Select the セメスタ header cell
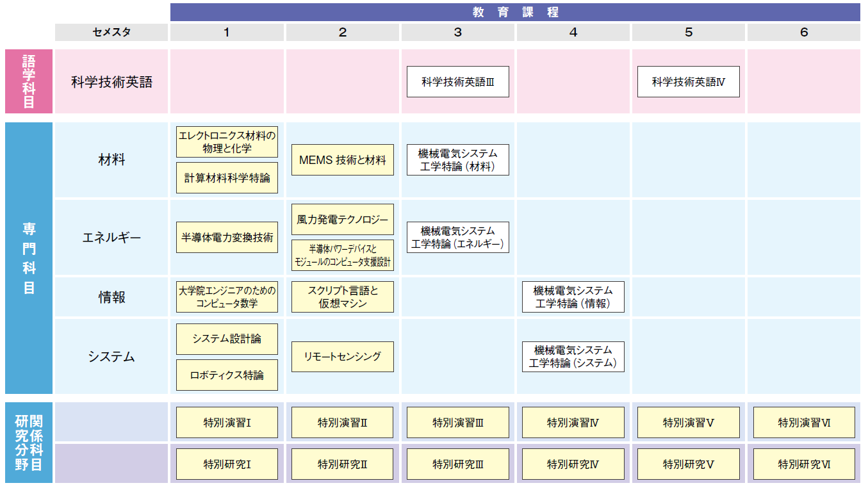This screenshot has height=490, width=868. pyautogui.click(x=111, y=33)
